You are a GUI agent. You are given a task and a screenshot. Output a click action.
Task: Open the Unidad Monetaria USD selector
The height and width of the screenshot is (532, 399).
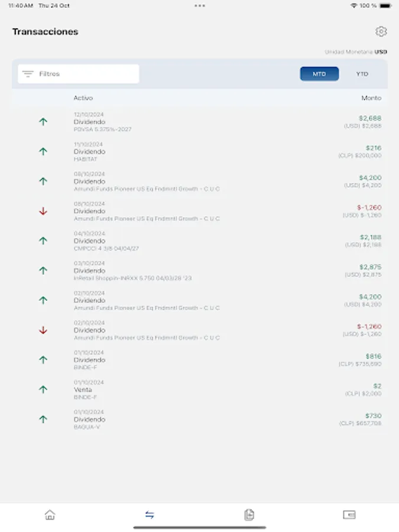356,51
